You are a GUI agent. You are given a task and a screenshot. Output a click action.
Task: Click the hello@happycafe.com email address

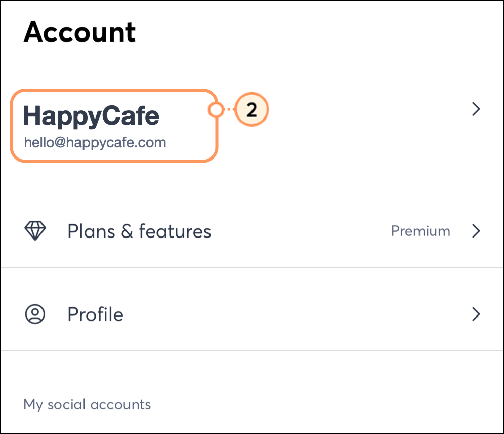coord(95,143)
